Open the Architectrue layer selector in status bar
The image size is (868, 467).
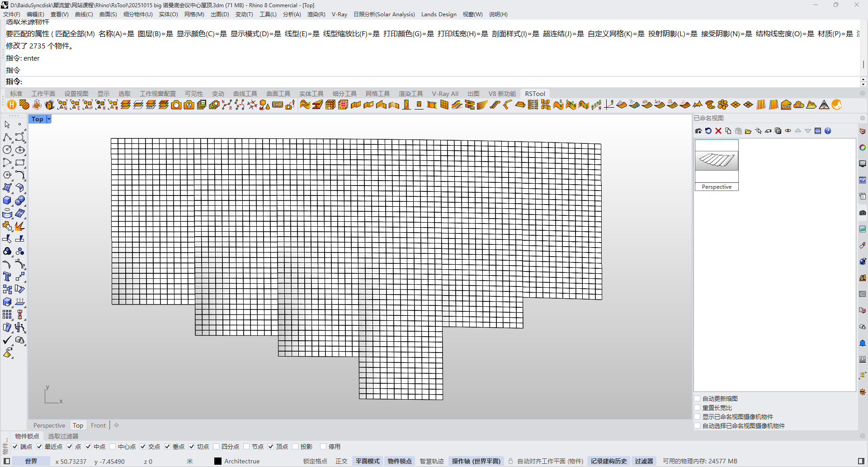coord(242,461)
